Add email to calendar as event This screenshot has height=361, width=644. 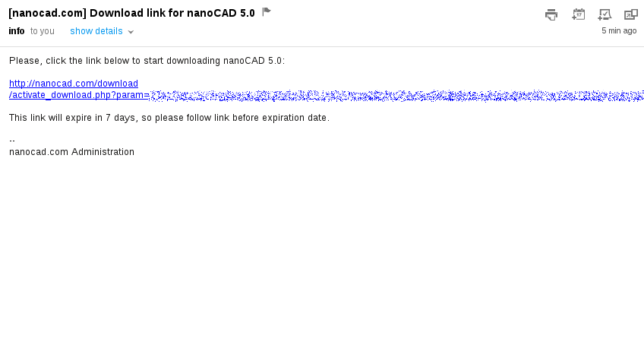578,14
